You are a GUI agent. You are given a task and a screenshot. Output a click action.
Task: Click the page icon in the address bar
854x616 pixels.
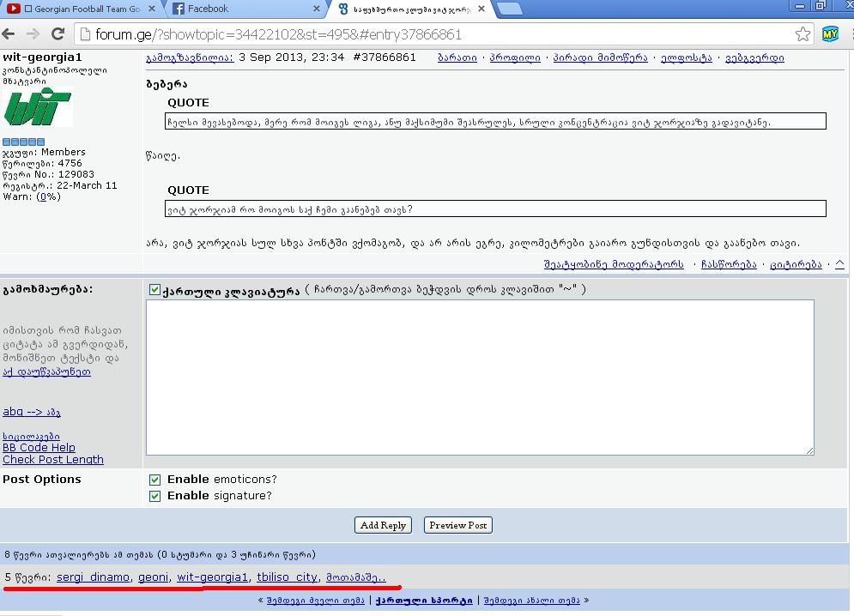coord(84,34)
